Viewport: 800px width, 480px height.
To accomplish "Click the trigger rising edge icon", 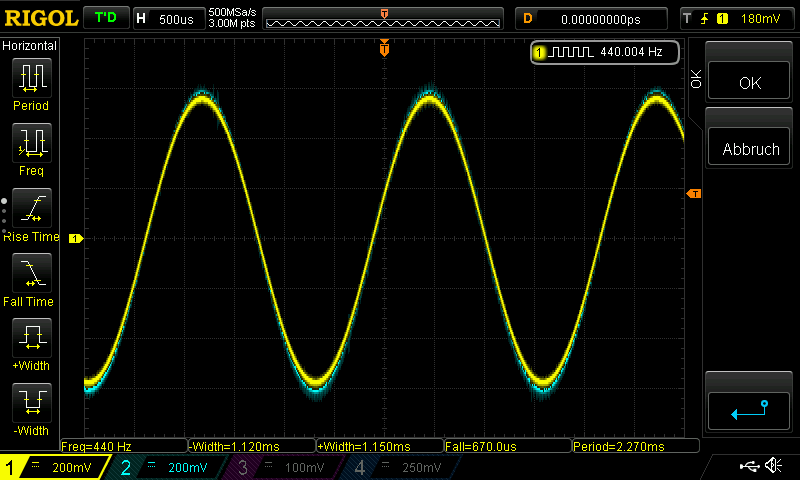I will tap(705, 19).
